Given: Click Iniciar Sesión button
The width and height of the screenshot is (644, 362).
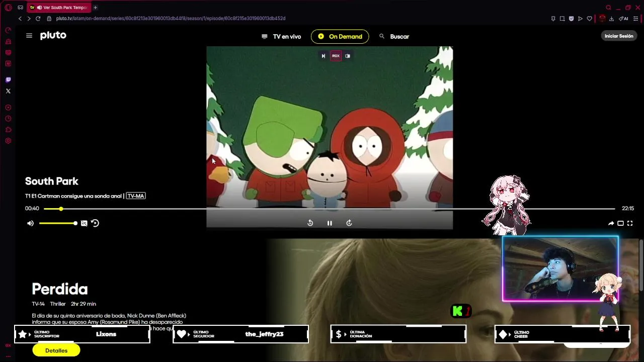Looking at the screenshot, I should (x=619, y=36).
